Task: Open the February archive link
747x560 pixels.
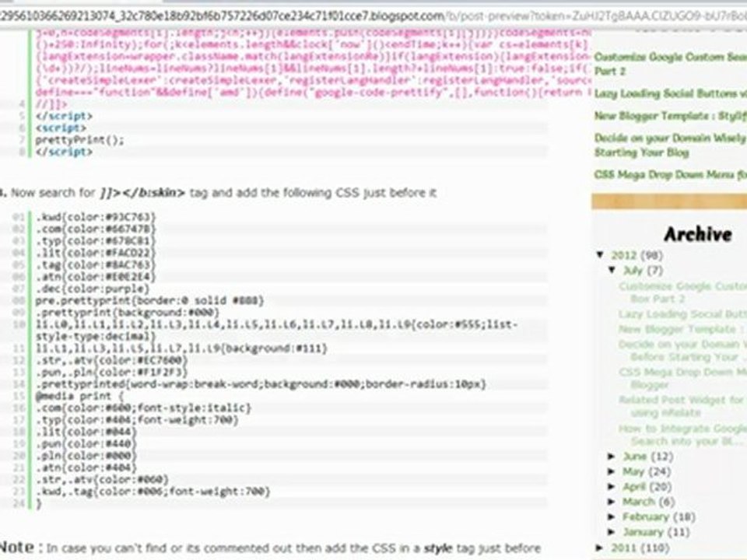Action: coord(645,516)
